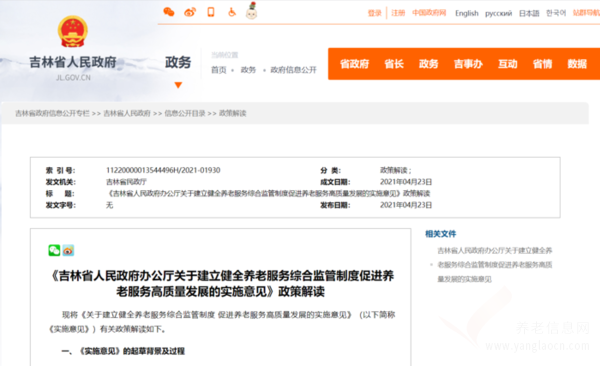Select the 标题 value in info table
600x366 pixels.
pyautogui.click(x=268, y=193)
